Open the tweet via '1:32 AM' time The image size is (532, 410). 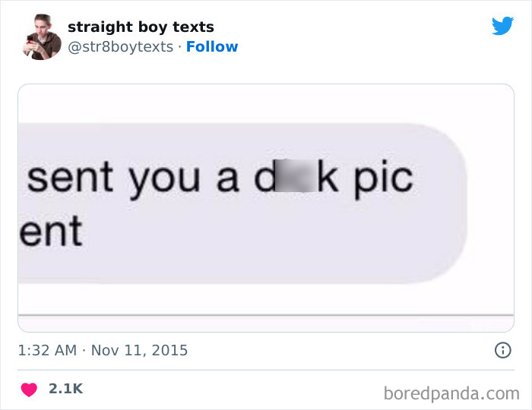pos(47,350)
